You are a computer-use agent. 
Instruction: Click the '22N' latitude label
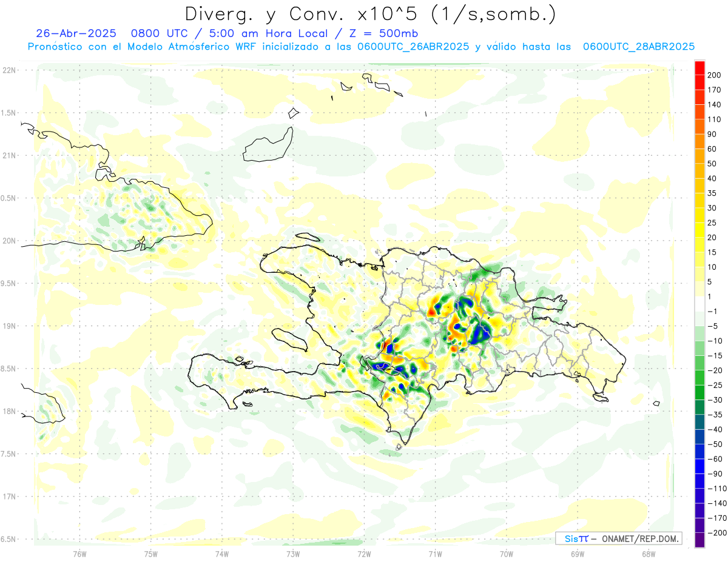coord(8,70)
